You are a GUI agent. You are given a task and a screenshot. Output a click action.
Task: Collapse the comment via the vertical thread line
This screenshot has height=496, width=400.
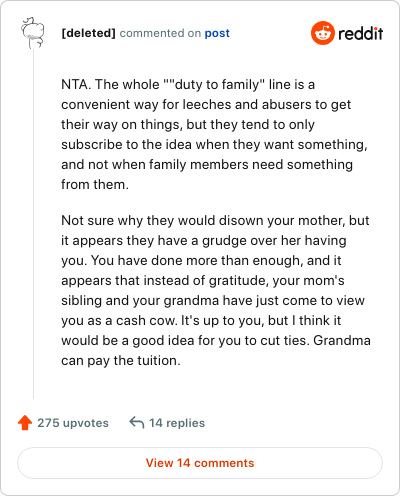tap(33, 223)
